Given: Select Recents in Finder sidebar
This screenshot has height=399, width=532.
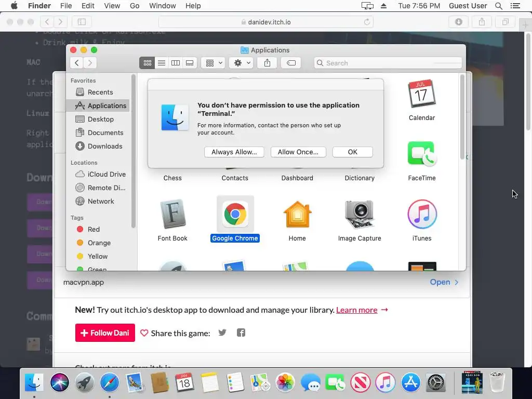Looking at the screenshot, I should [x=98, y=92].
